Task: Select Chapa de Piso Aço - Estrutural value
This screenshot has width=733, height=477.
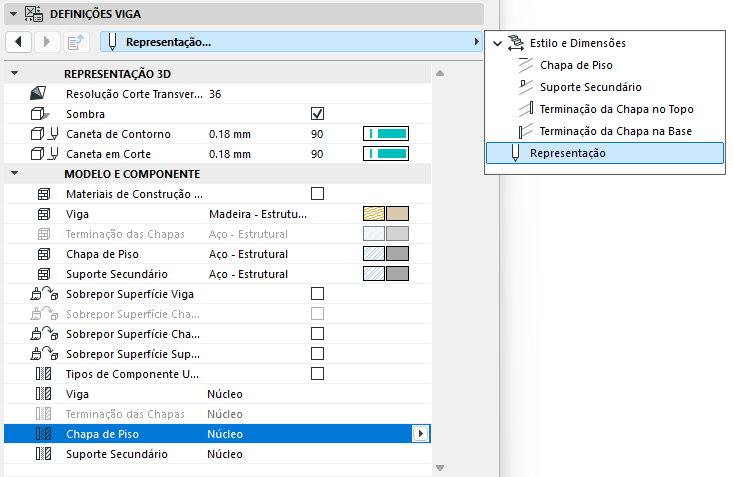Action: (248, 254)
